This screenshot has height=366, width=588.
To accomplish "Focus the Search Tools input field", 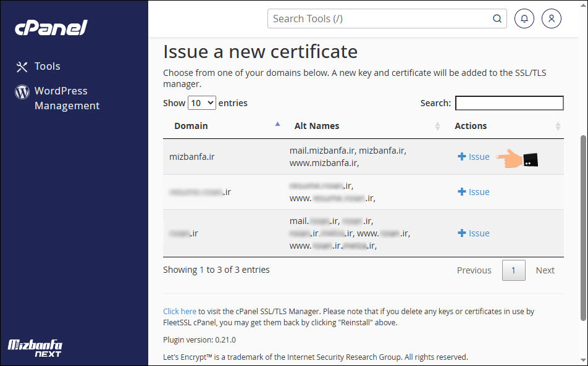I will [380, 19].
